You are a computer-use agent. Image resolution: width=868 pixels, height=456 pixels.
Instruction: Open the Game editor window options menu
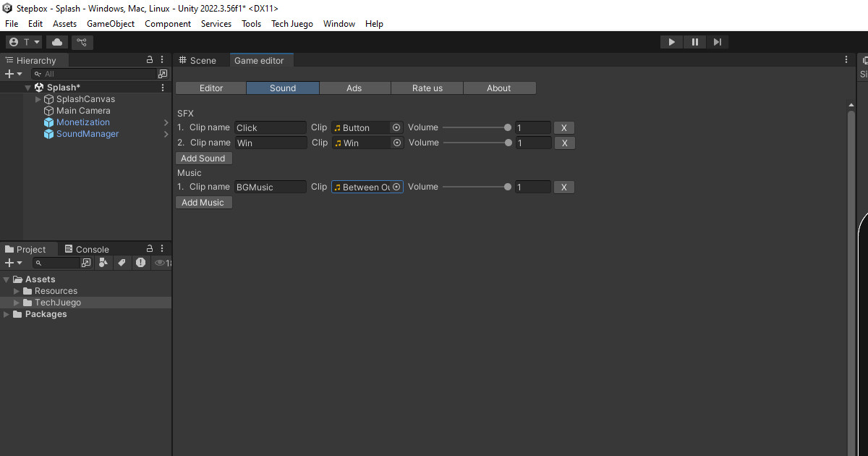[x=846, y=60]
